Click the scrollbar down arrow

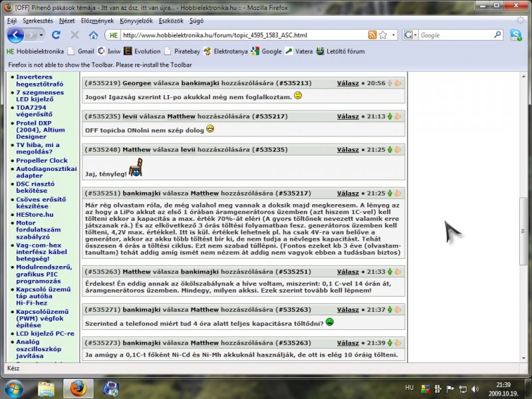[x=523, y=358]
